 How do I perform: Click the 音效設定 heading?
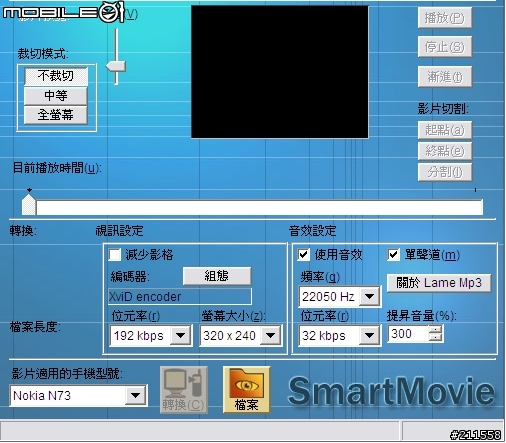312,231
